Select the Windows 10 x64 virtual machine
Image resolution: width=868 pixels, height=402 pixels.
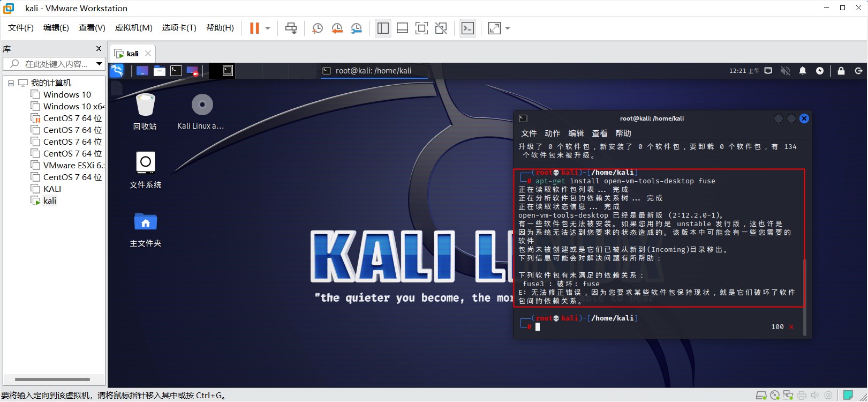pos(73,107)
